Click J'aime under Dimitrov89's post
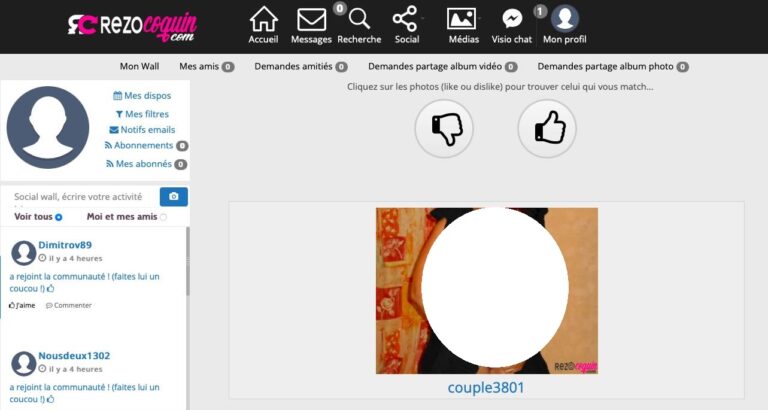Screen dimensions: 768x410 point(22,305)
